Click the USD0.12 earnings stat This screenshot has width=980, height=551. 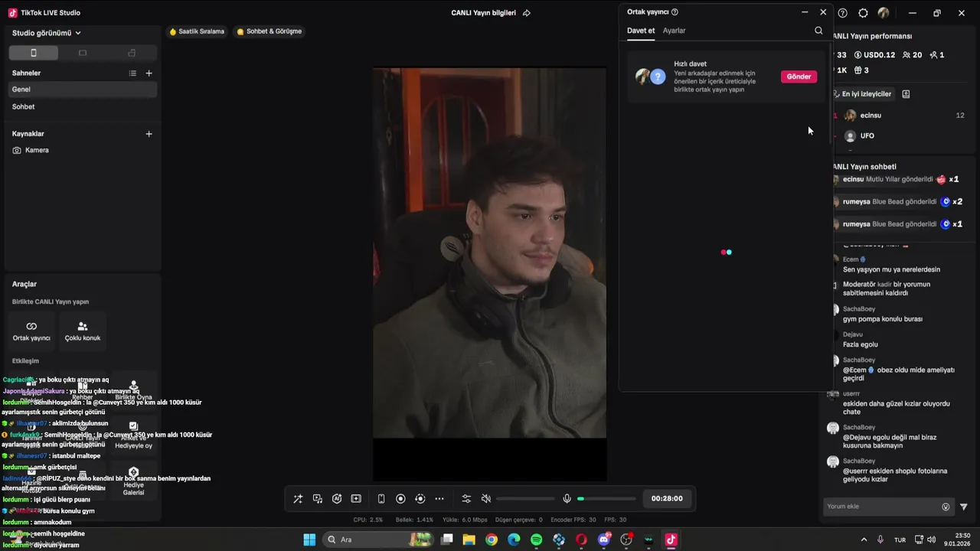tap(874, 55)
